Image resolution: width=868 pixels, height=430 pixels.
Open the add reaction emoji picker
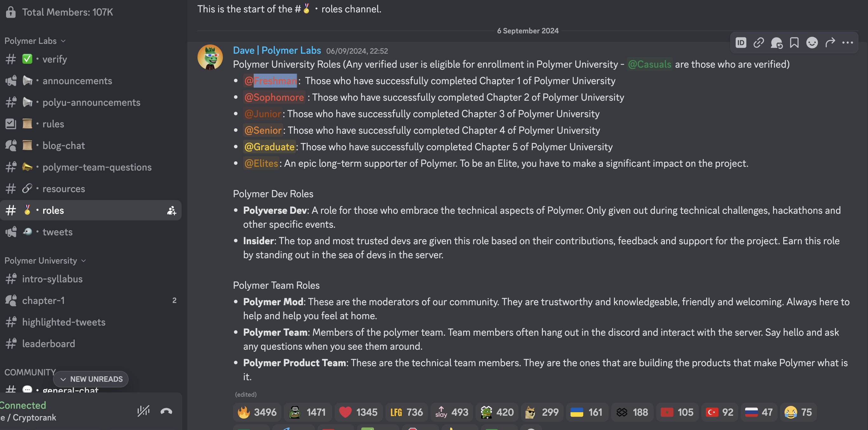click(x=812, y=43)
